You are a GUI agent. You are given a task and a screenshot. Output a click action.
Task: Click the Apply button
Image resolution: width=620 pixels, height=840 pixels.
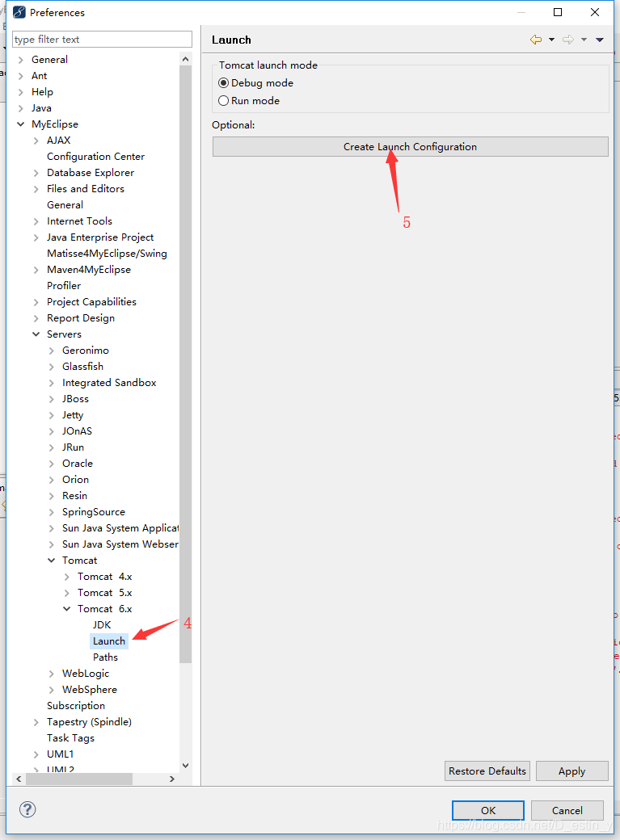[x=571, y=771]
